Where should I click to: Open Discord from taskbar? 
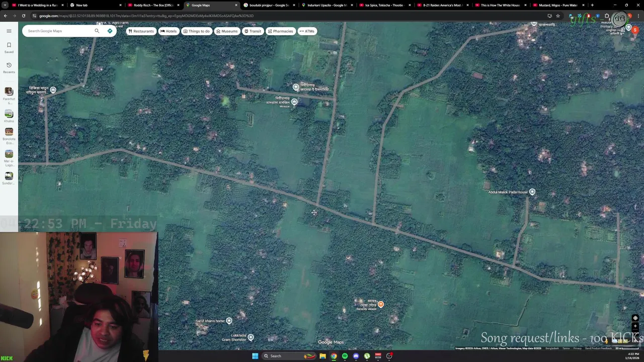[356, 356]
